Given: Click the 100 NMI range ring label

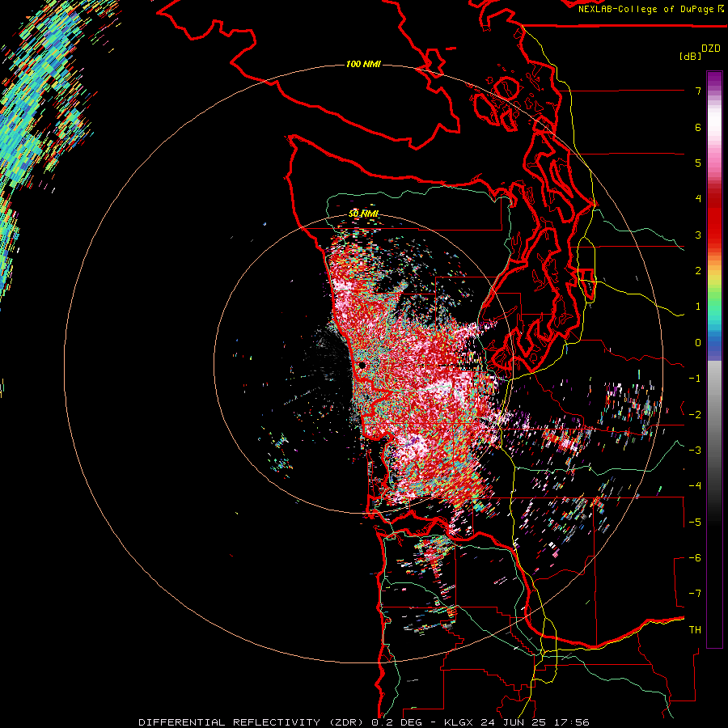Looking at the screenshot, I should [x=363, y=64].
